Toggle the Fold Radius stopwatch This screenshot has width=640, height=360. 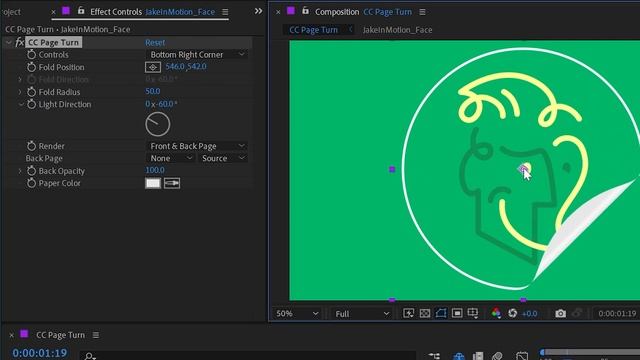pos(31,92)
